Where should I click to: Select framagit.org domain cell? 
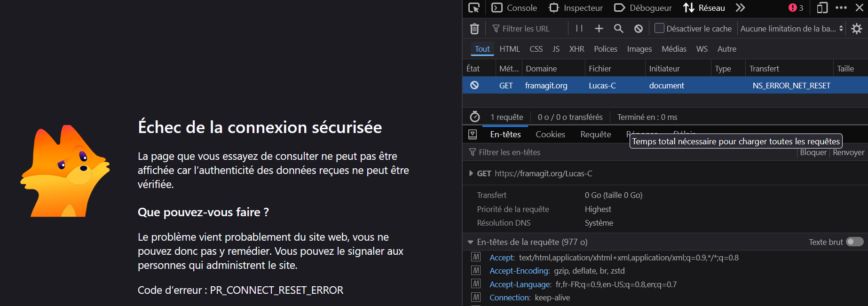click(x=546, y=86)
